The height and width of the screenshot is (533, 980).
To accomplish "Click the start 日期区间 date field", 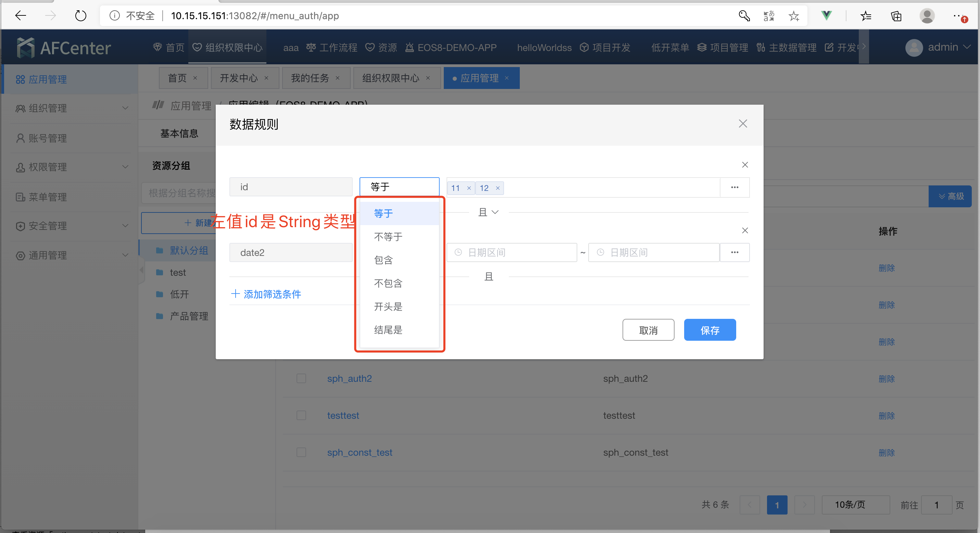I will [512, 252].
